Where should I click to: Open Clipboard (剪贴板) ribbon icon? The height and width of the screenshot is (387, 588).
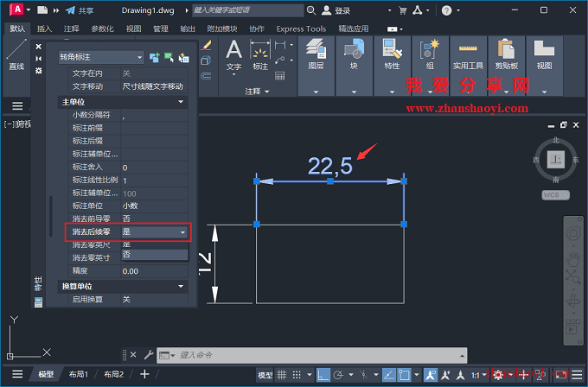pos(506,48)
